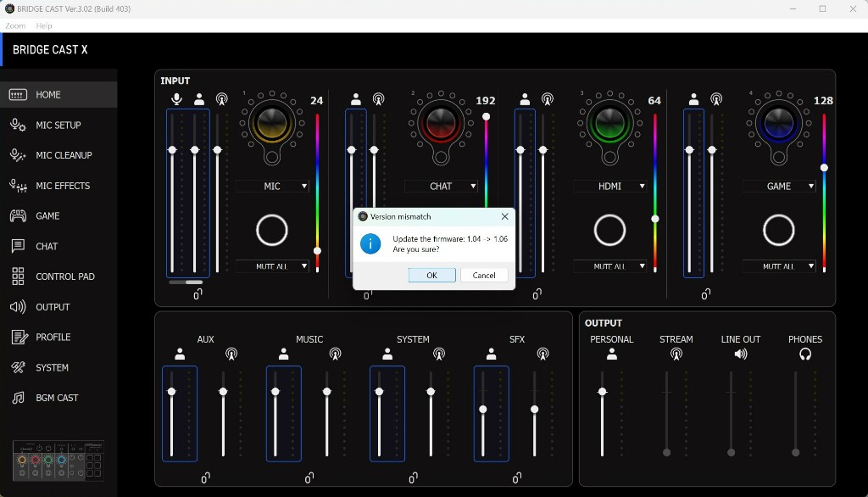Open the Help menu

pyautogui.click(x=44, y=26)
